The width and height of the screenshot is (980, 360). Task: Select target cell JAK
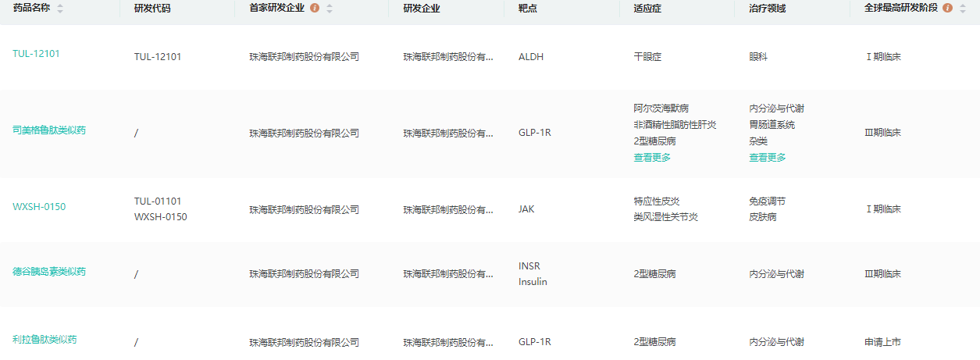[526, 209]
